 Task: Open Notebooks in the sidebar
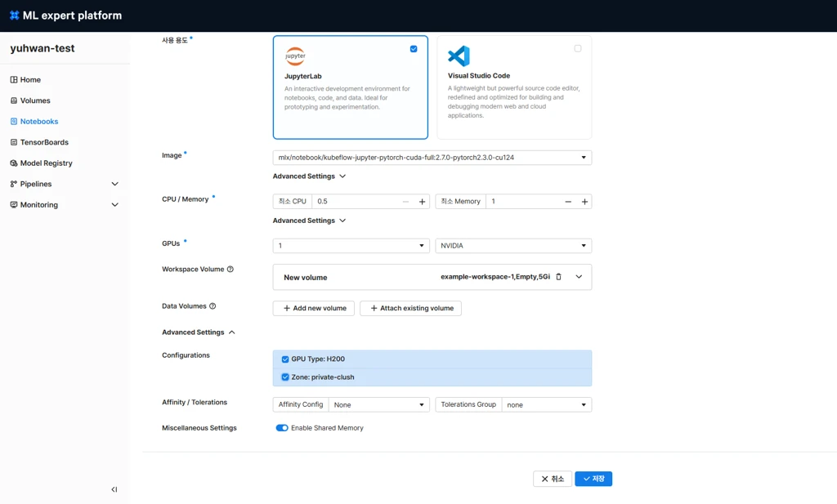pos(39,121)
